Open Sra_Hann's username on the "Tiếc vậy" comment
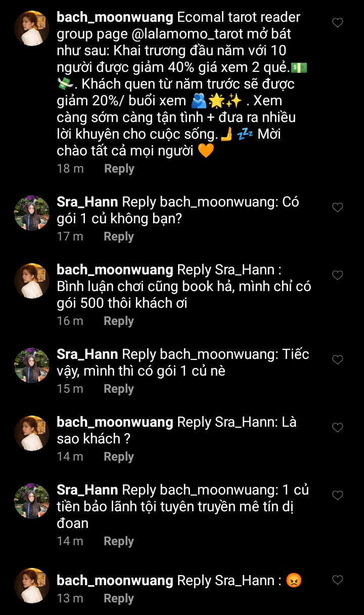364x615 pixels. coord(87,354)
